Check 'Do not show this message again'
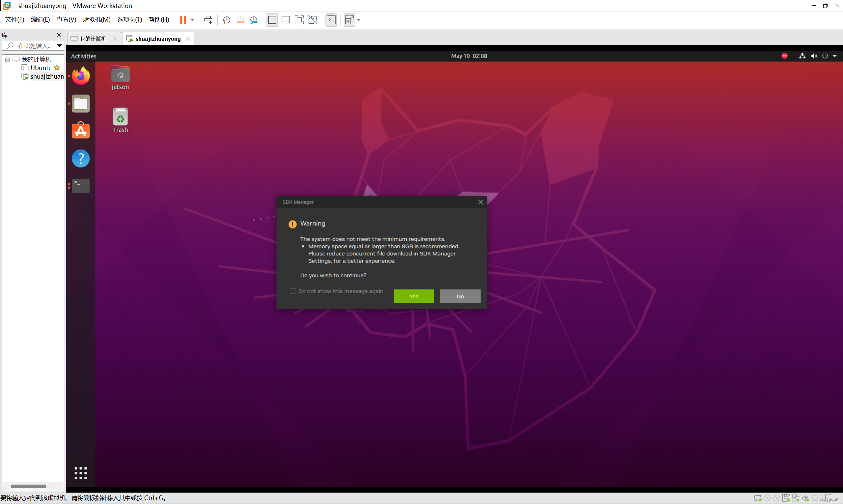 (292, 291)
